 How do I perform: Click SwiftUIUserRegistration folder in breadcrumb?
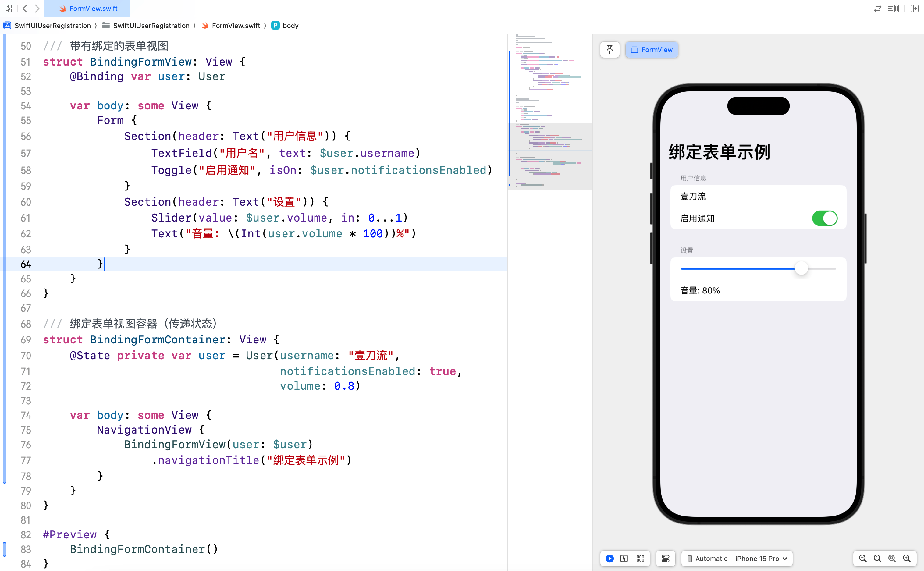[x=146, y=26]
